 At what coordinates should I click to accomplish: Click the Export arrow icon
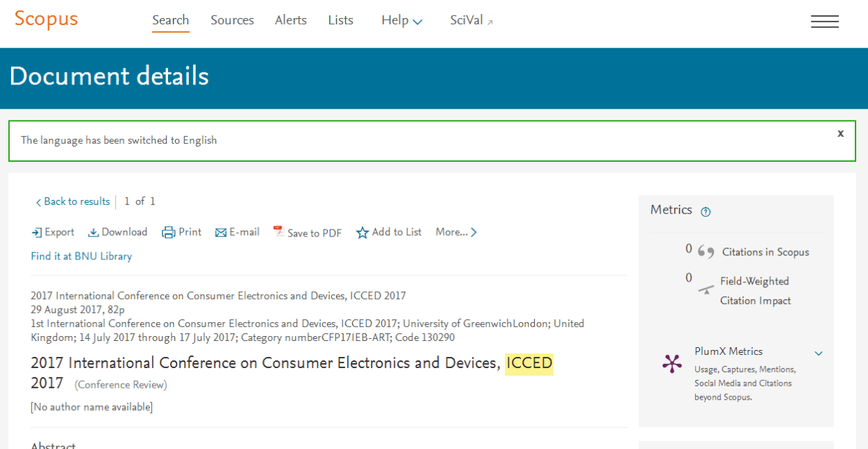pos(36,233)
